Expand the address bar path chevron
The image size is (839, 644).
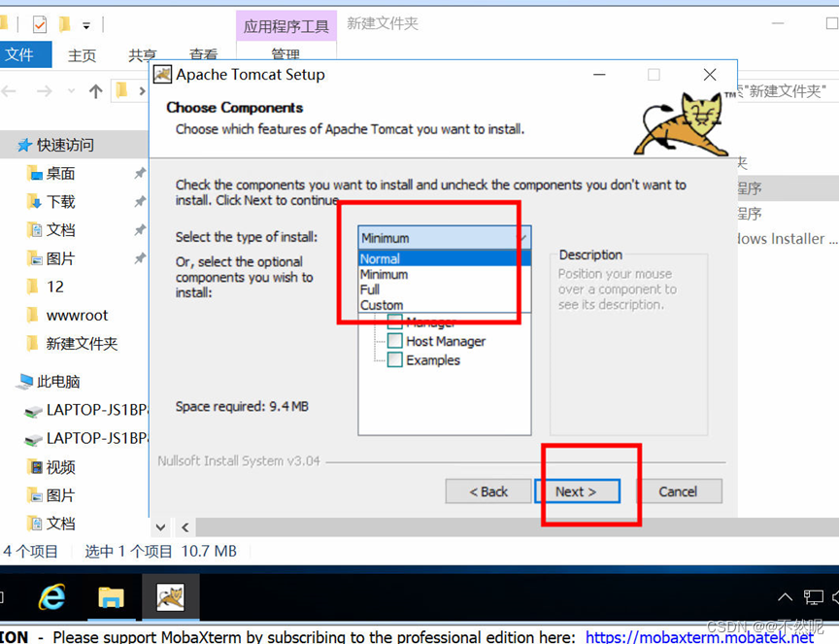click(142, 91)
